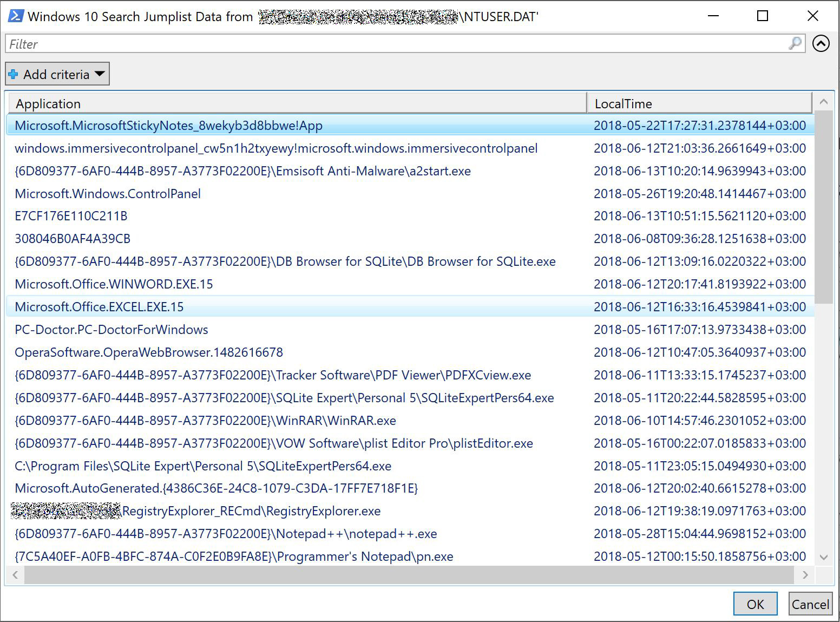The height and width of the screenshot is (622, 840).
Task: Open the Add criteria dropdown
Action: click(57, 74)
